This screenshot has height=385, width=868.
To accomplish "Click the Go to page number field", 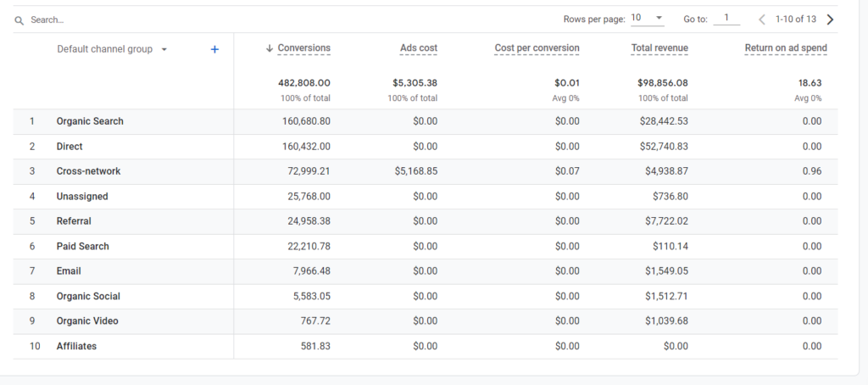I will click(726, 19).
